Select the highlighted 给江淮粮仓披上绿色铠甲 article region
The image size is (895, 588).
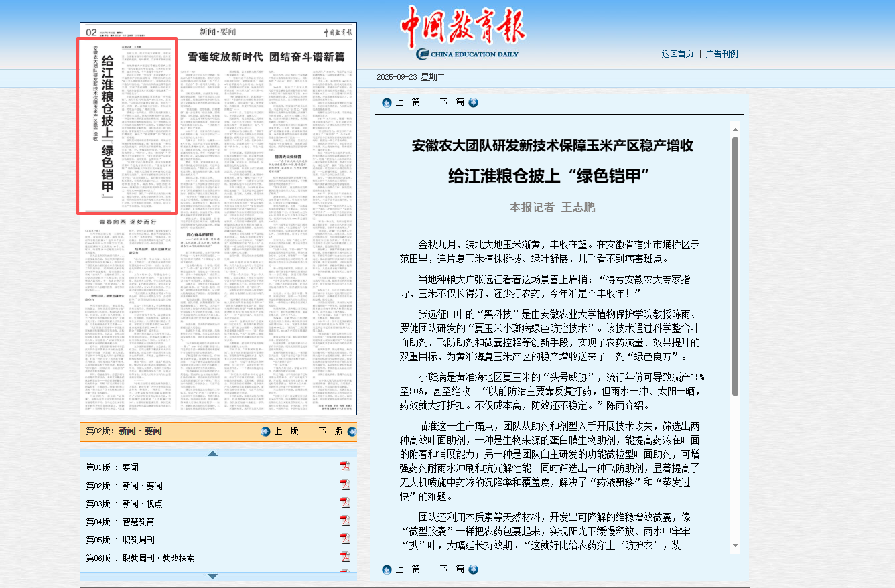(127, 125)
